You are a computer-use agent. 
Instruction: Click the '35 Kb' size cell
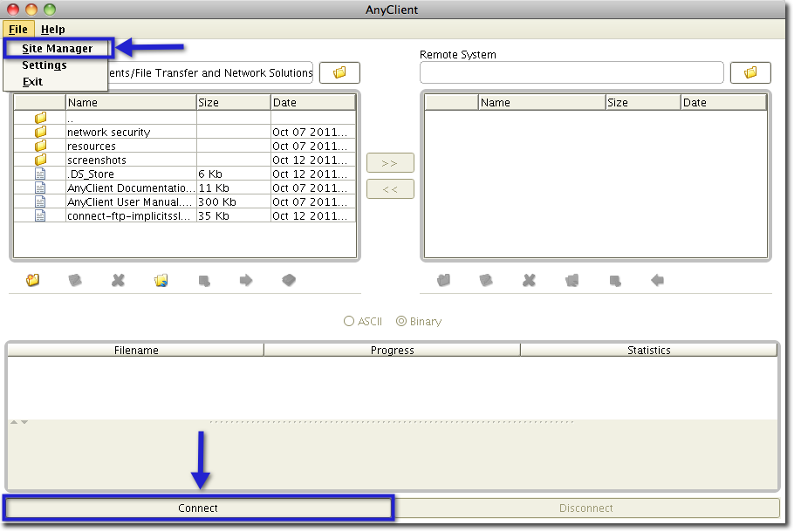pyautogui.click(x=234, y=215)
